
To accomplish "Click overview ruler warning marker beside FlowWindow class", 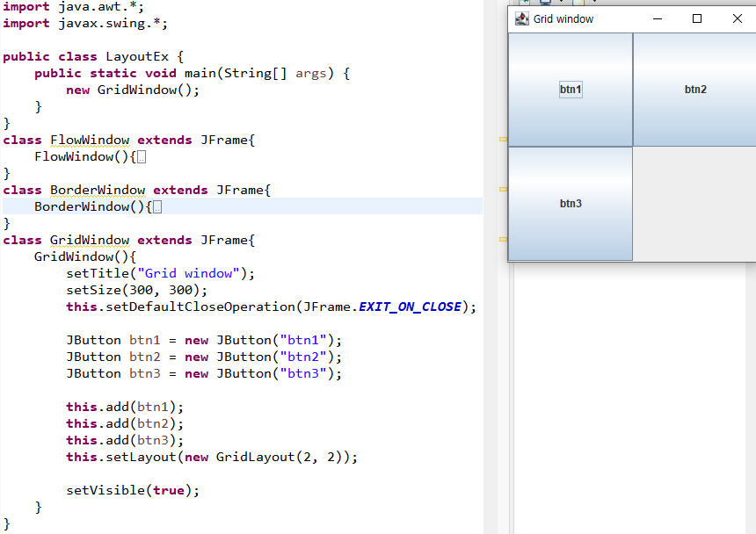I will 503,139.
